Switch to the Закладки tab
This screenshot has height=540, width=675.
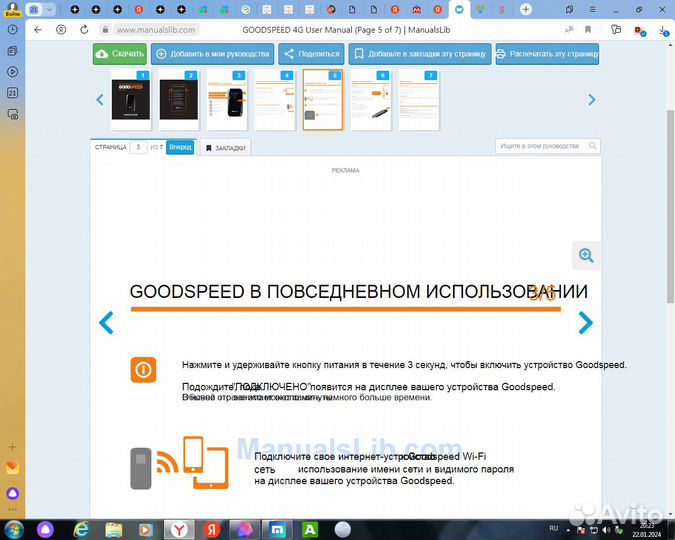tap(226, 148)
